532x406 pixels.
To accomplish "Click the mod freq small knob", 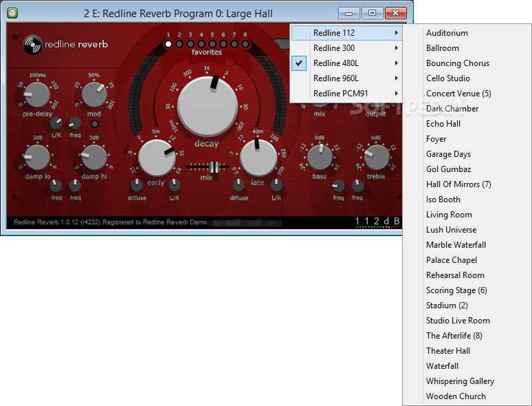I will (75, 124).
